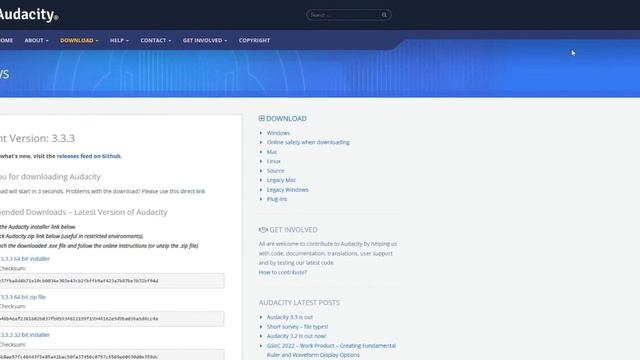Viewport: 640px width, 360px height.
Task: Open the Mac download link
Action: tap(272, 152)
